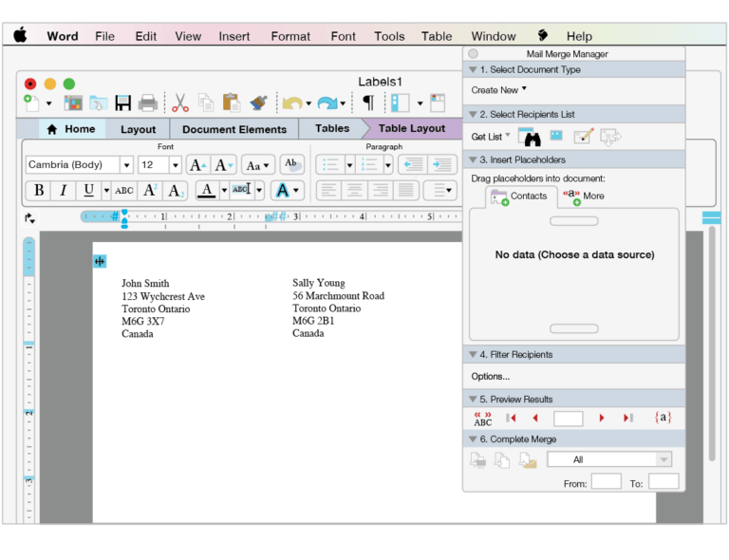Click the Undo arrow icon
Viewport: 729px width, 560px height.
click(292, 103)
